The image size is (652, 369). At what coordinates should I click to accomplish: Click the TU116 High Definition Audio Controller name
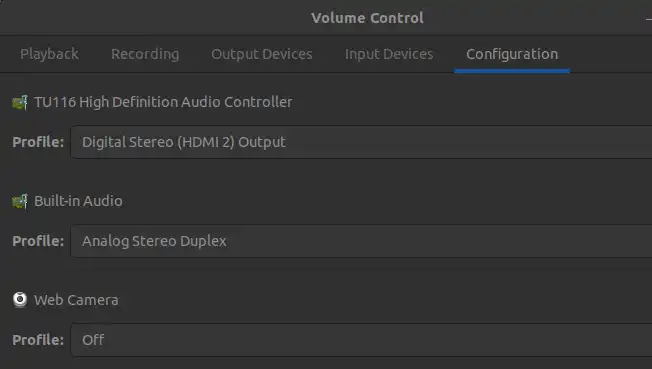[x=163, y=102]
